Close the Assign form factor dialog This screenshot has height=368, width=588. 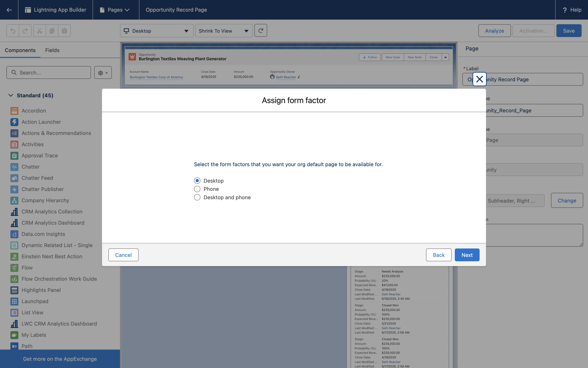479,79
